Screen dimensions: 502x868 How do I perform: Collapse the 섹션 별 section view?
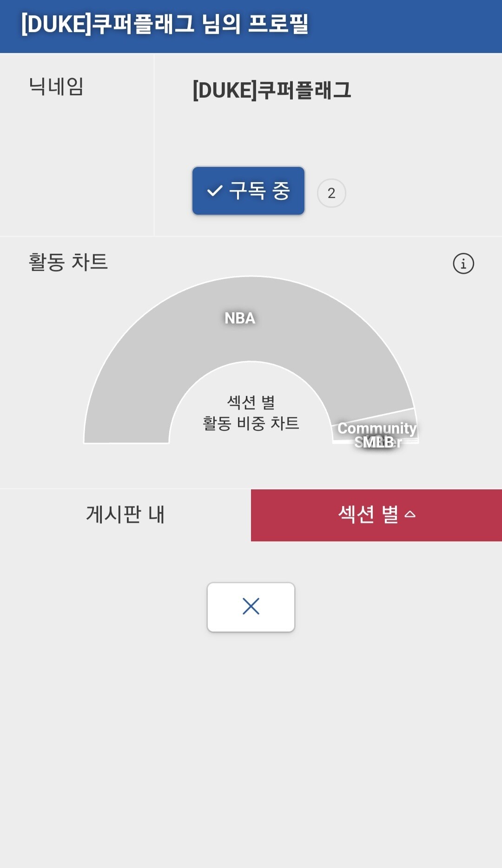[376, 515]
